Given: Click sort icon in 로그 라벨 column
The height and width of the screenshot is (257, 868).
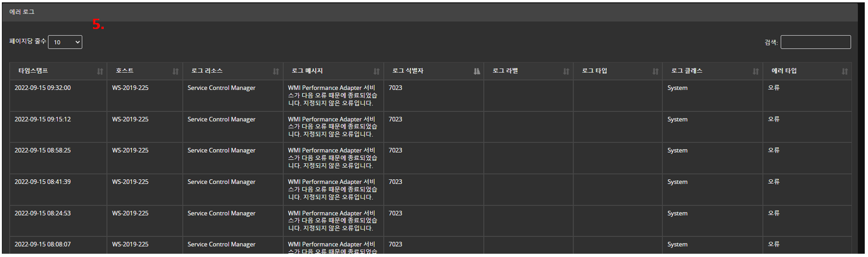Looking at the screenshot, I should click(566, 72).
